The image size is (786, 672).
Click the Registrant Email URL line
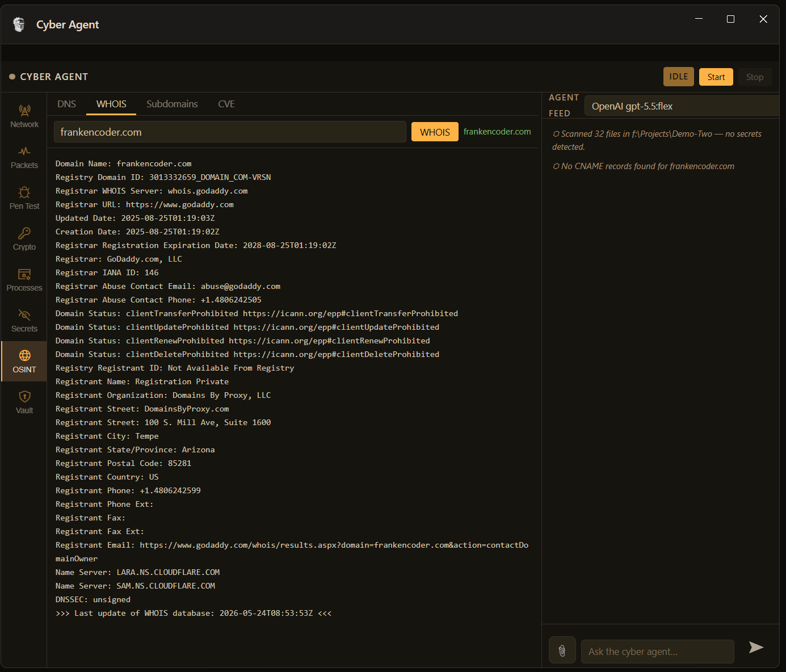tap(292, 552)
